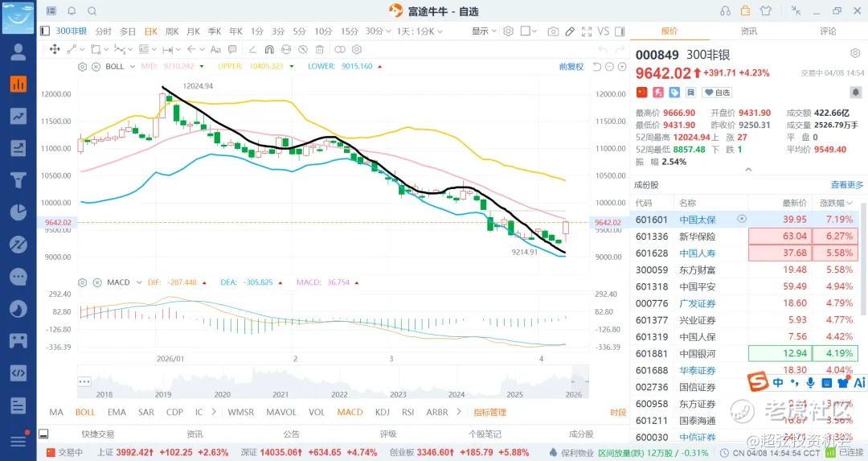Remove the MACD indicator with the X icon
Viewport: 868px width, 461px height.
coord(97,282)
